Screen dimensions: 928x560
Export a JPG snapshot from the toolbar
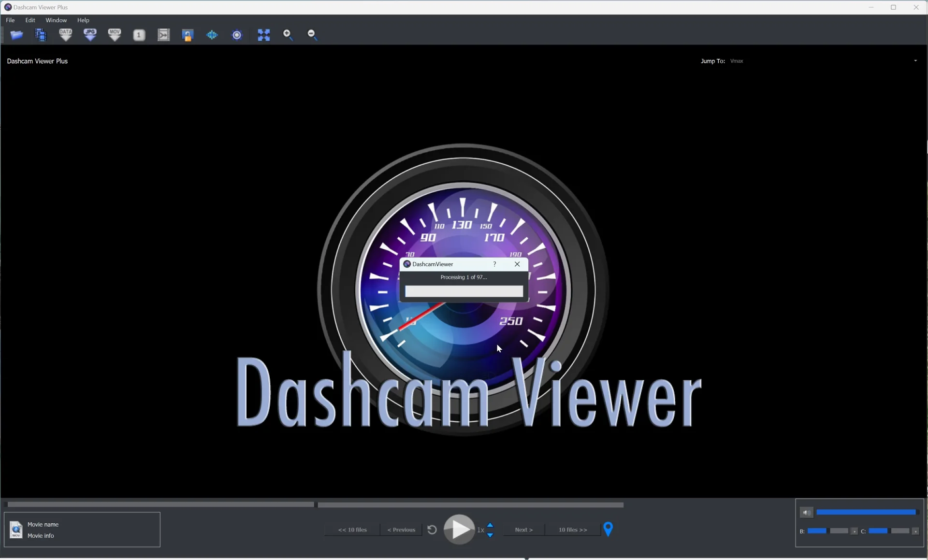90,35
